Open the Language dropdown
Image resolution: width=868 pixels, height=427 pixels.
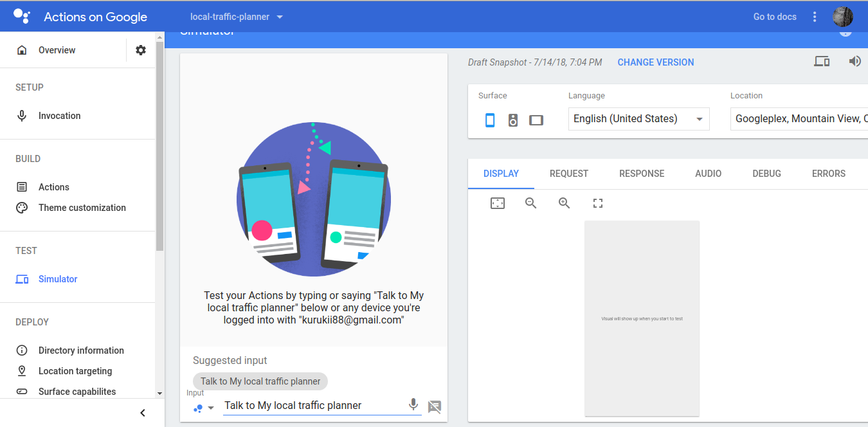(639, 119)
